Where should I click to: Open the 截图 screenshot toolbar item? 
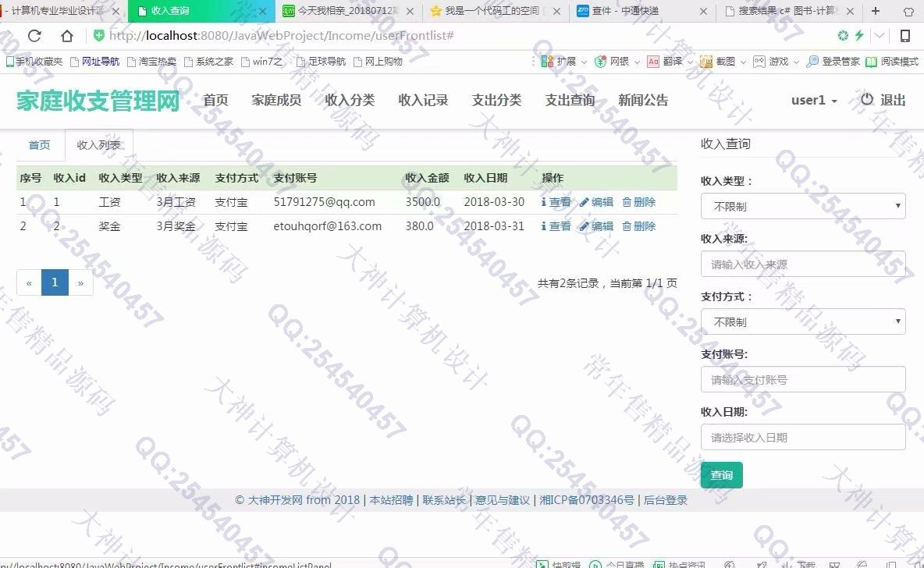coord(718,62)
